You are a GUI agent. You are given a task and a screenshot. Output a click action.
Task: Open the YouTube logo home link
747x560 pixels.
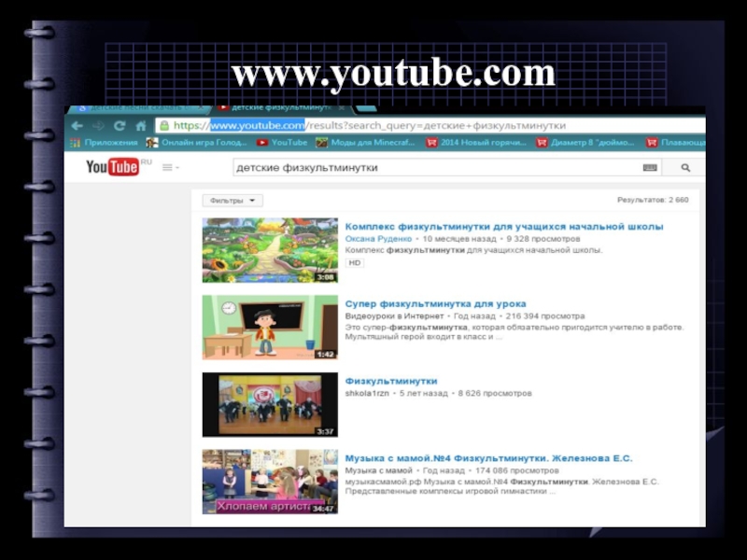point(112,167)
